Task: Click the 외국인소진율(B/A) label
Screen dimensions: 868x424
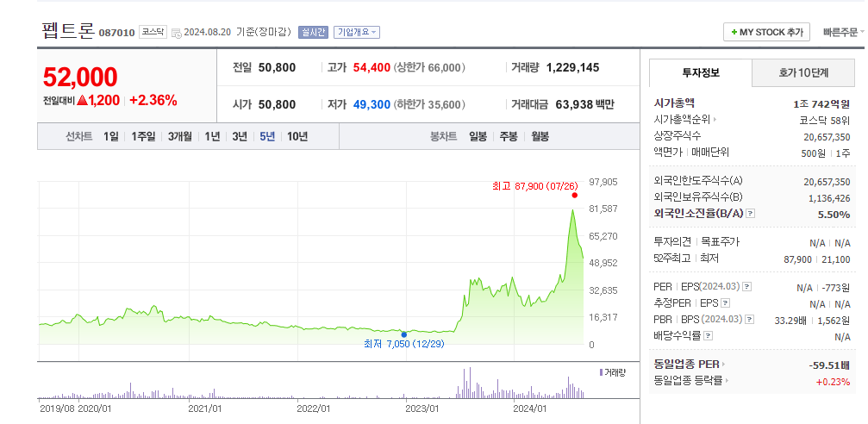Action: point(698,213)
